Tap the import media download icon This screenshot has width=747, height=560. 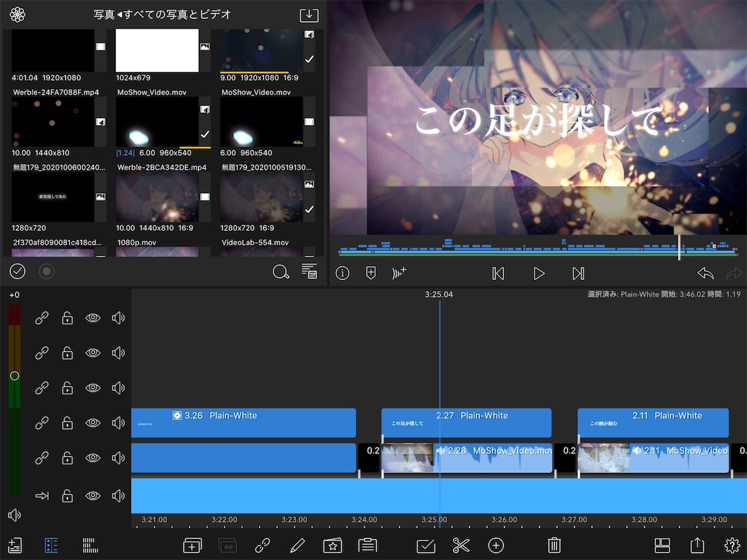point(309,15)
